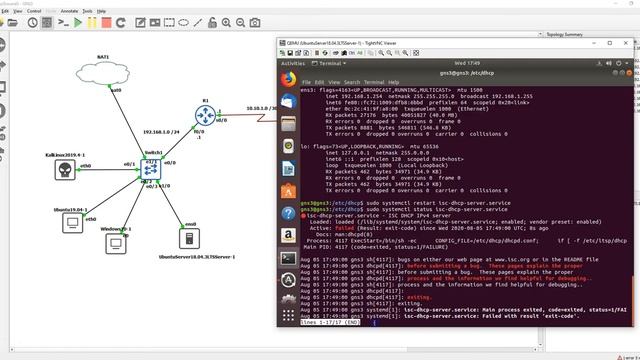640x360 pixels.
Task: Open Ubuntu clock Wed 17:49
Action: pyautogui.click(x=467, y=64)
